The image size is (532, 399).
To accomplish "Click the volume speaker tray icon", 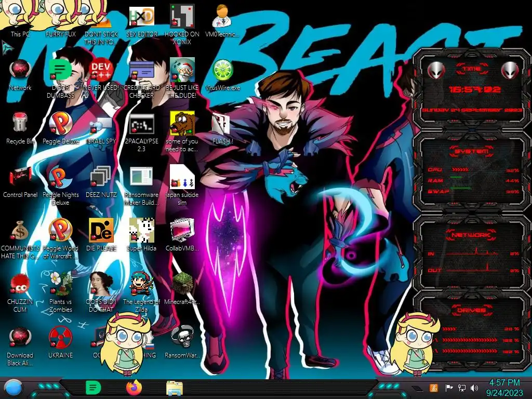I will pos(474,388).
